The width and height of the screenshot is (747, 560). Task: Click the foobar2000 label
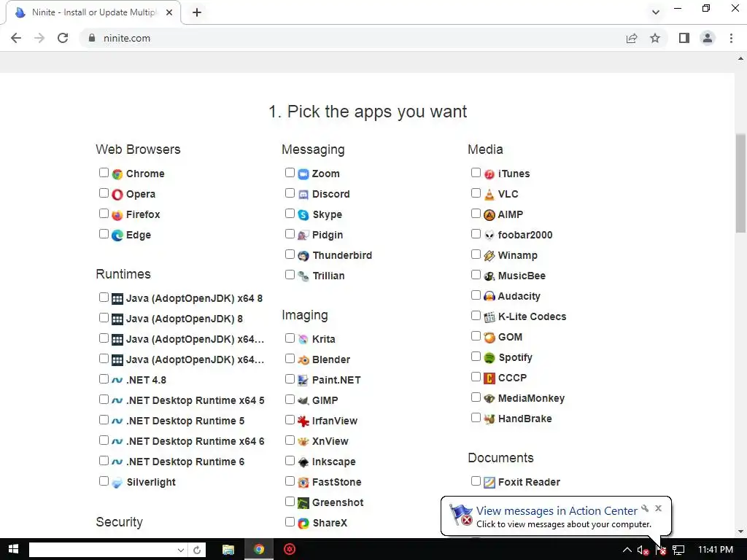coord(525,236)
